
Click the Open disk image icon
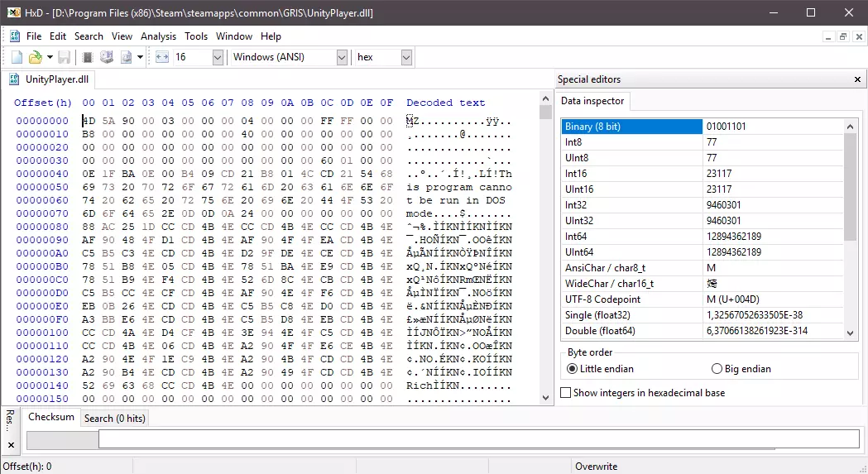[x=127, y=57]
